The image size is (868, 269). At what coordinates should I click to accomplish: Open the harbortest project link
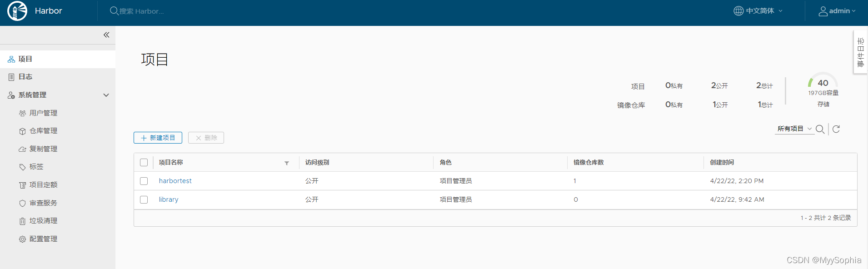175,181
